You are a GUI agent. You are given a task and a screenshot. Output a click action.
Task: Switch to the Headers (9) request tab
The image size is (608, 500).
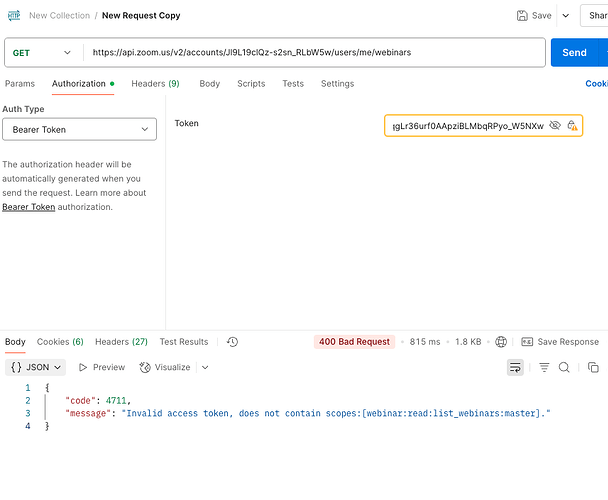point(155,84)
